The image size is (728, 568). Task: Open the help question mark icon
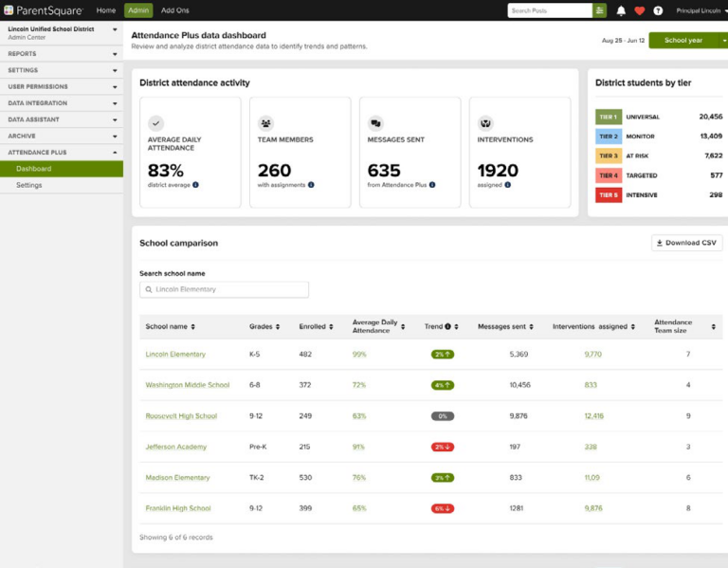tap(658, 10)
